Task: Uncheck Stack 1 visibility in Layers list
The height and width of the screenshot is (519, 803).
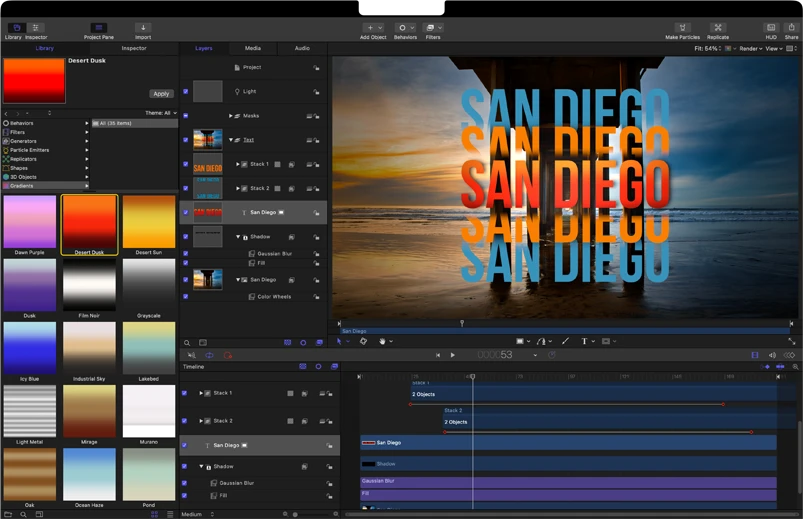Action: [x=185, y=164]
